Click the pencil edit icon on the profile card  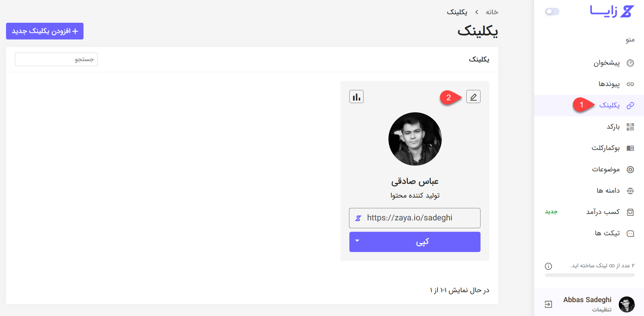coord(473,97)
